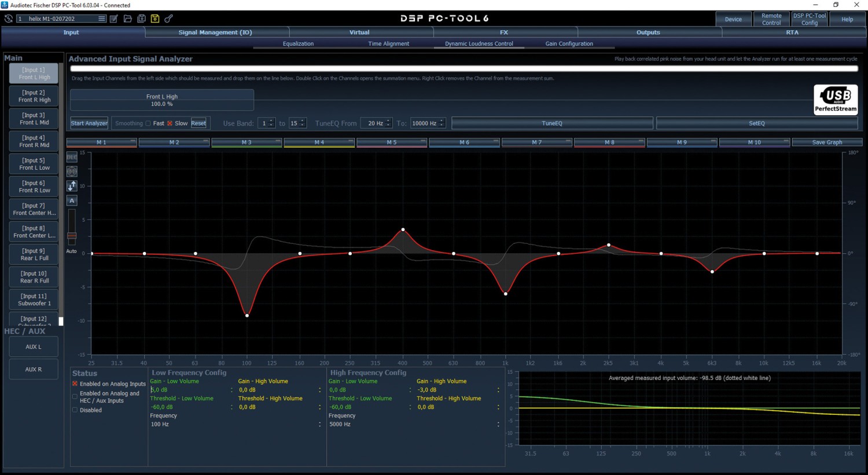This screenshot has width=868, height=475.
Task: Click the minus mark on M 2
Action: [x=205, y=141]
